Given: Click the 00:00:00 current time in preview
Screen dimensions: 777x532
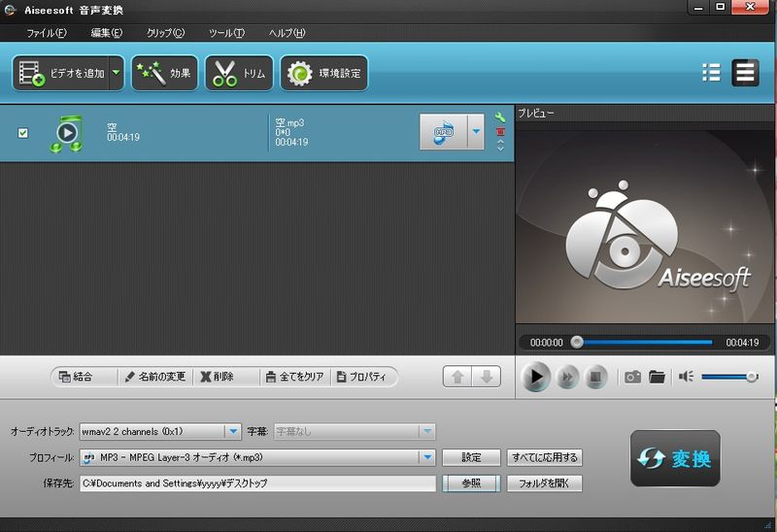Looking at the screenshot, I should point(547,343).
